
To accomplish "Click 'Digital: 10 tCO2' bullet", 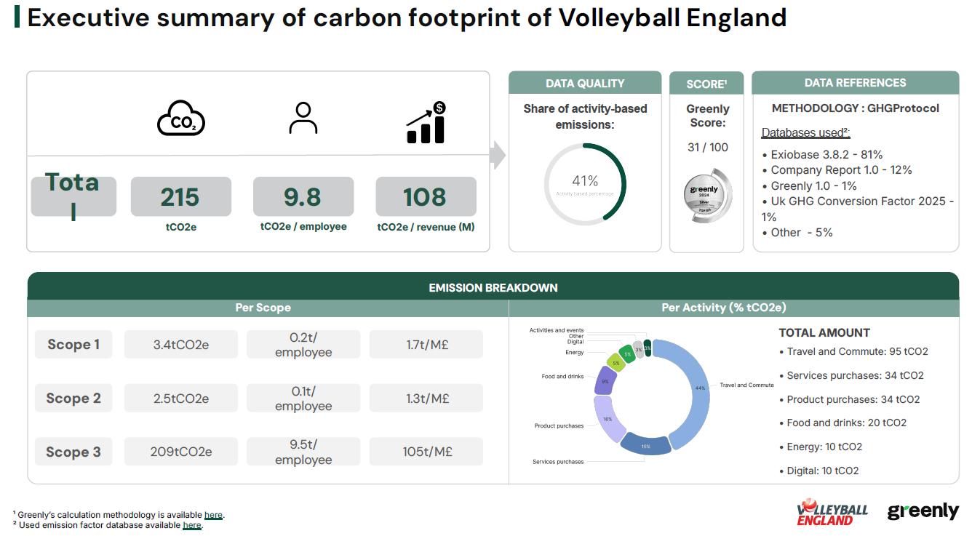I will click(818, 471).
